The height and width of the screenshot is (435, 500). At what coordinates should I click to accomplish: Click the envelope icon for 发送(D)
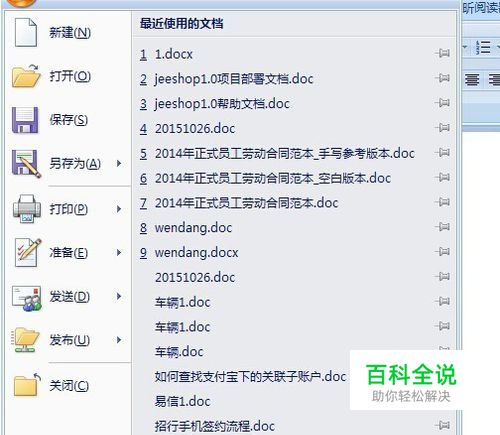tap(27, 298)
